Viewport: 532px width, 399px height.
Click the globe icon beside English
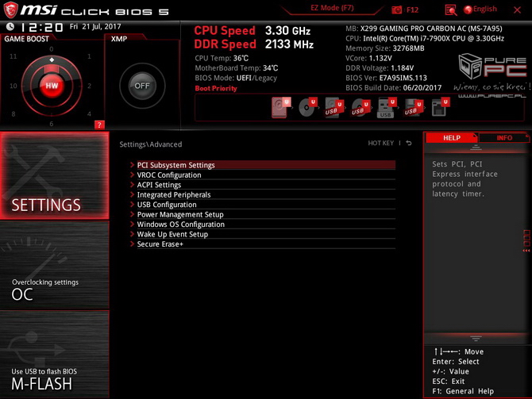(468, 10)
